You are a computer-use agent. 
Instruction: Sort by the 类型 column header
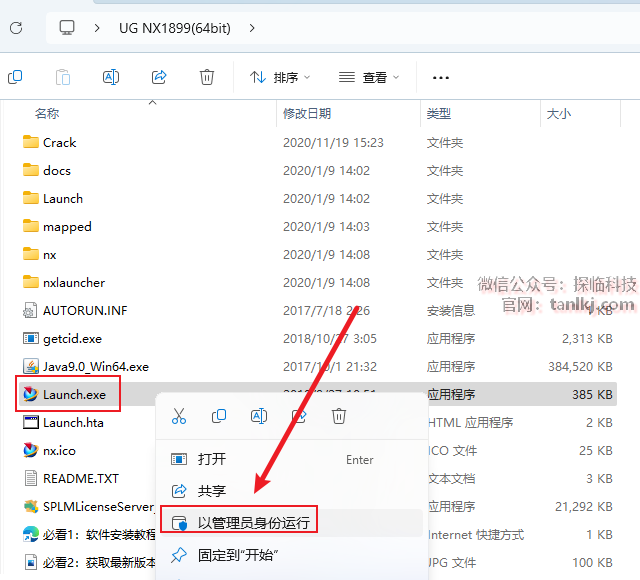tap(439, 113)
